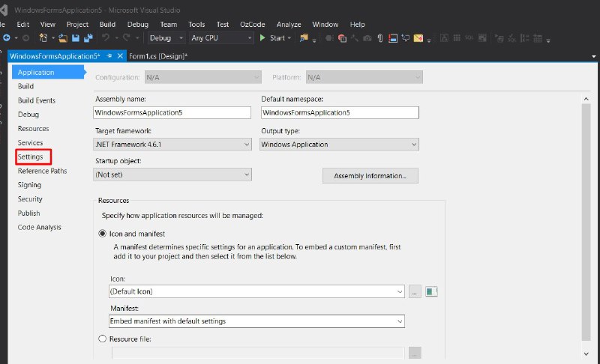This screenshot has width=600, height=364.
Task: Expand the Undo history dropdown arrow
Action: (x=116, y=37)
